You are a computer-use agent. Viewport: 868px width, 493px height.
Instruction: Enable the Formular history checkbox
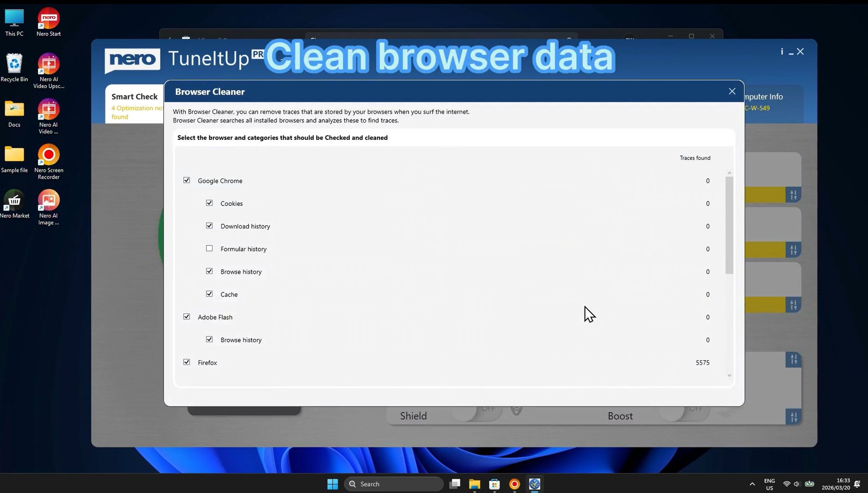pos(209,248)
